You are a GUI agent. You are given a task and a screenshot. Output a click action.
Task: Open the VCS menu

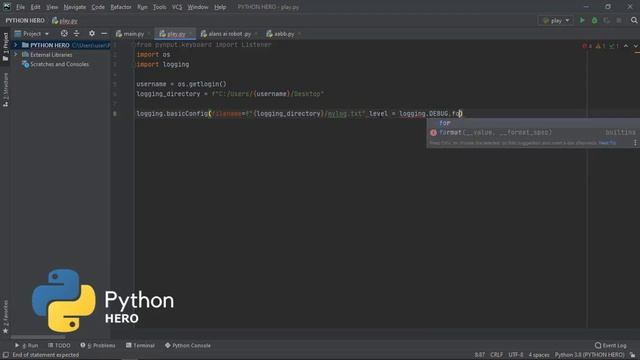[177, 7]
